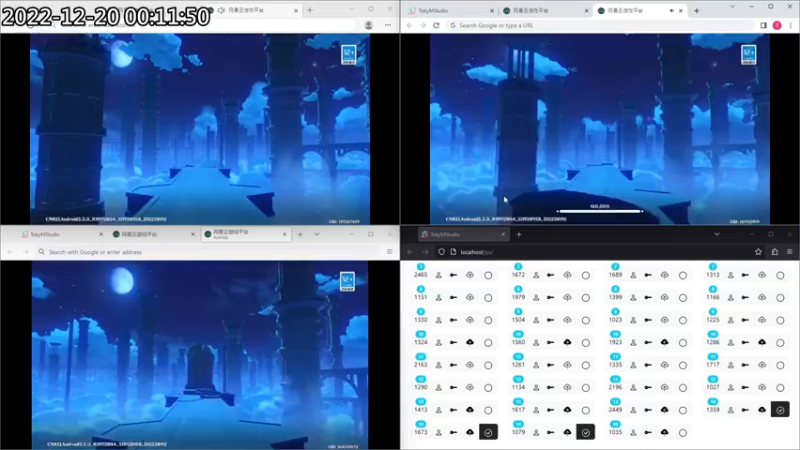800x450 pixels.
Task: Open new tab in top-right Chrome window
Action: click(696, 11)
